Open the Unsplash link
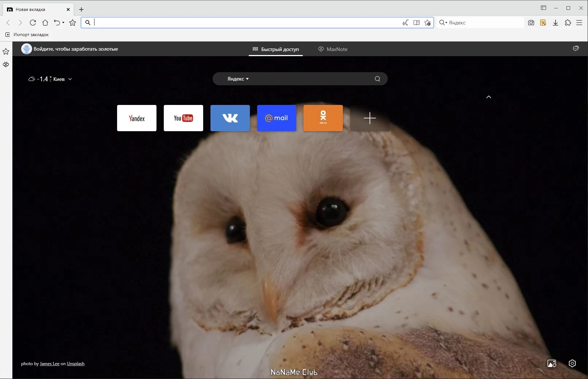The width and height of the screenshot is (588, 379). click(76, 364)
